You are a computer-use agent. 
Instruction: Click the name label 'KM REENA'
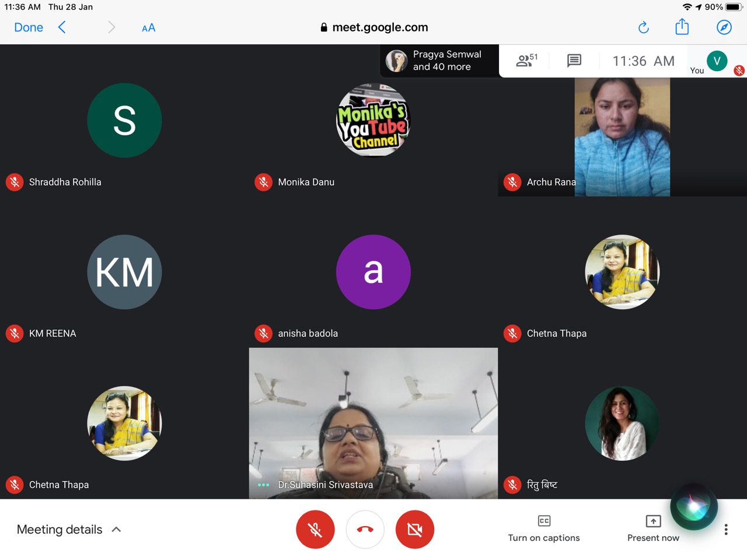coord(53,333)
